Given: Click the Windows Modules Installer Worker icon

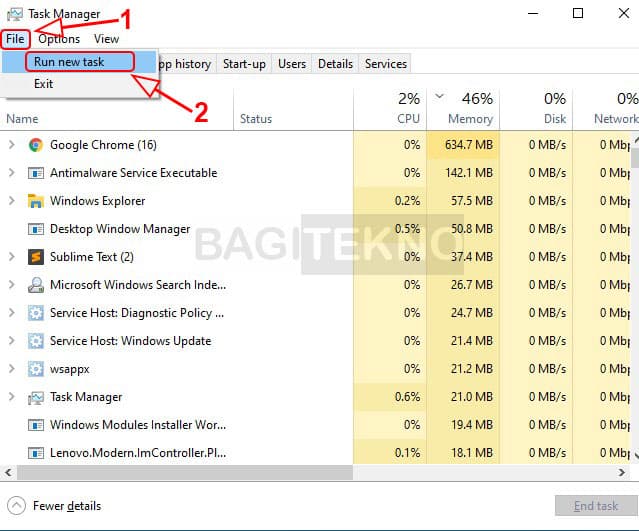Looking at the screenshot, I should [x=36, y=425].
